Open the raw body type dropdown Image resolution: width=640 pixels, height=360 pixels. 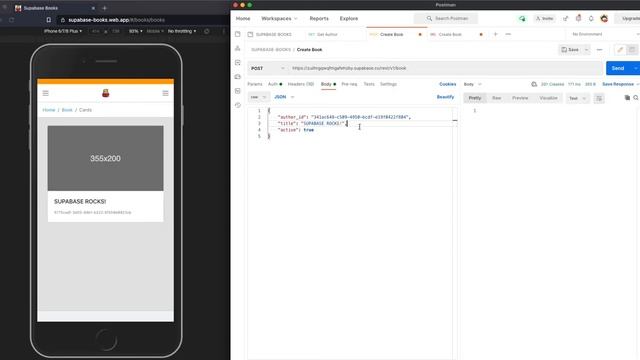tap(258, 97)
